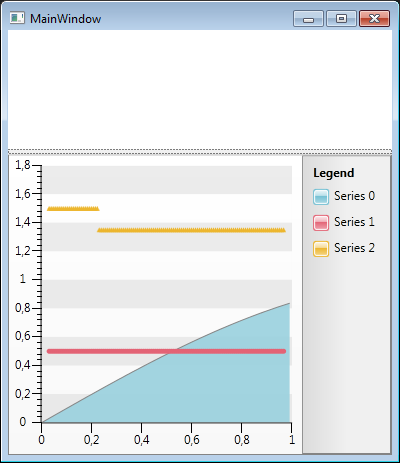
Task: Click the empty white panel above chart
Action: [200, 89]
